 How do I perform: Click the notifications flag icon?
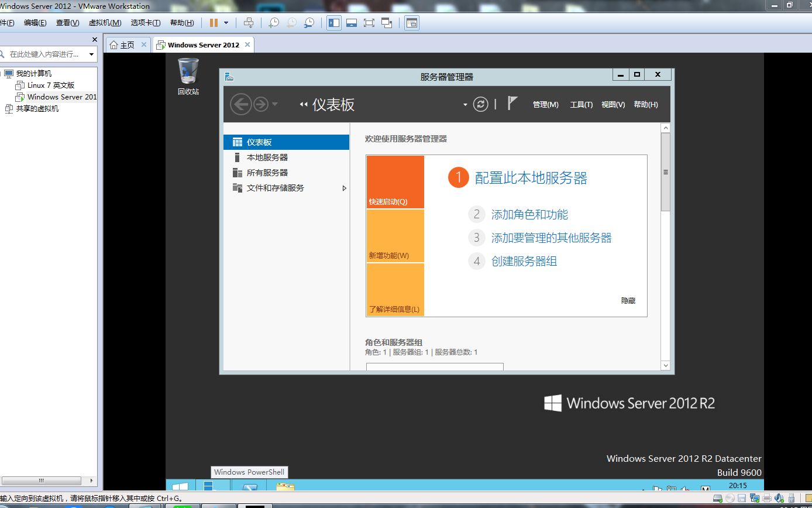click(512, 104)
